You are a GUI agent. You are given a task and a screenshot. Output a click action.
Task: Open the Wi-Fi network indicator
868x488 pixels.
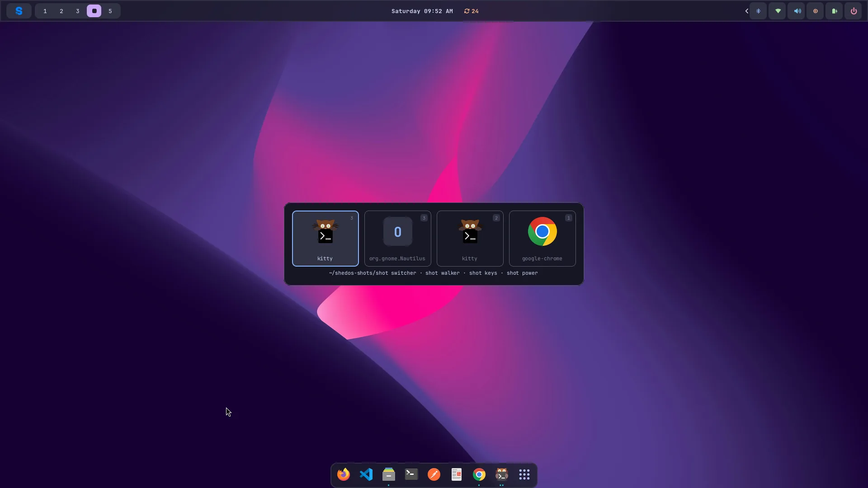tap(778, 11)
